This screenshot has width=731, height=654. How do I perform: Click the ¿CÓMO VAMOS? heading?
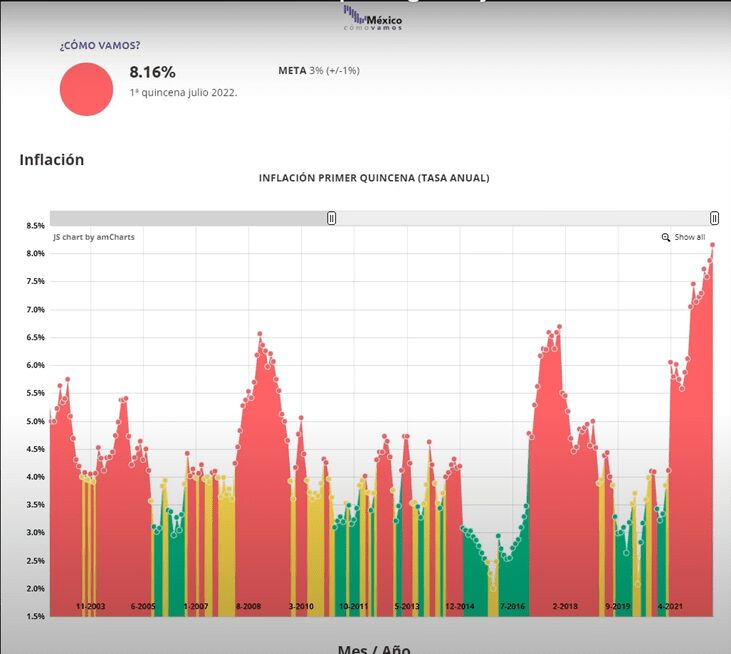coord(99,46)
